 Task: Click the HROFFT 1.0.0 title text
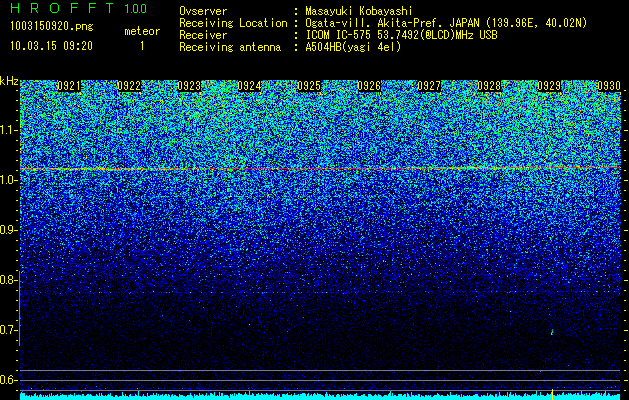pyautogui.click(x=78, y=8)
